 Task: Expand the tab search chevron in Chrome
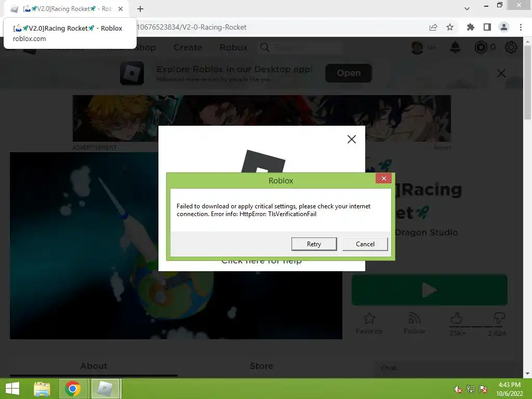(x=467, y=9)
